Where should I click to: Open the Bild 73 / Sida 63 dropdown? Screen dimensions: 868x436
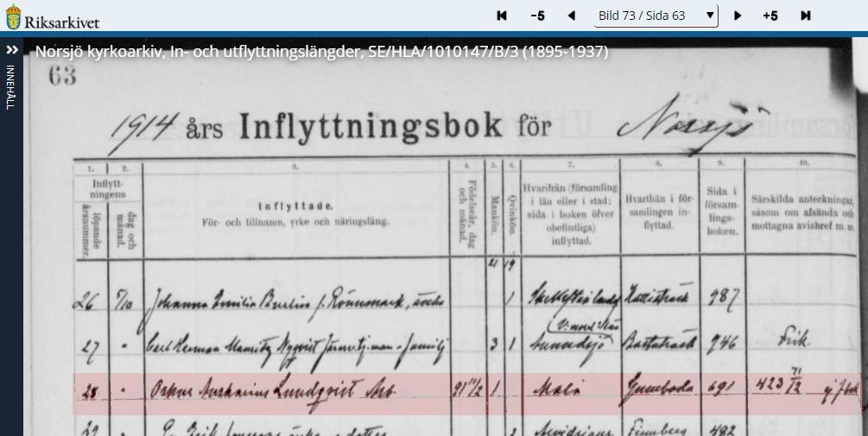click(x=656, y=16)
